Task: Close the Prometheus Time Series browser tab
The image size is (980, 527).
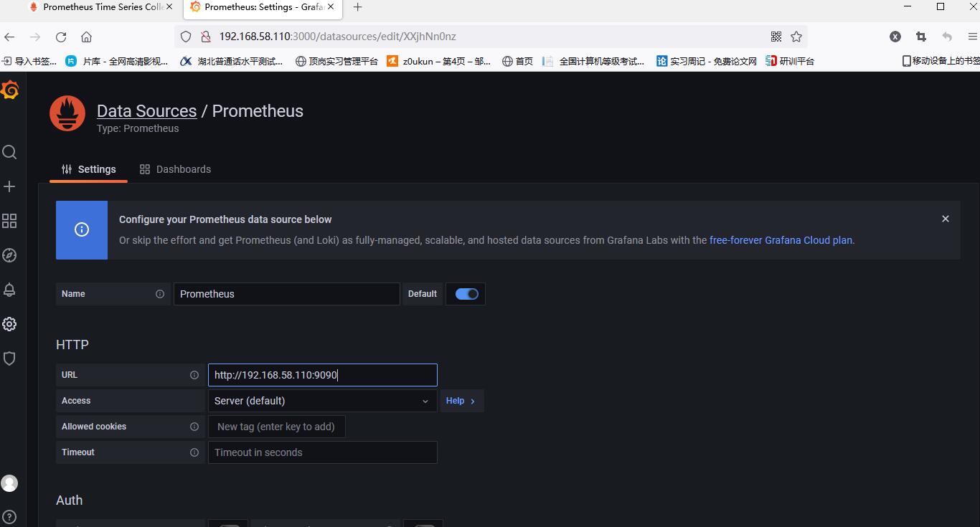Action: click(169, 7)
